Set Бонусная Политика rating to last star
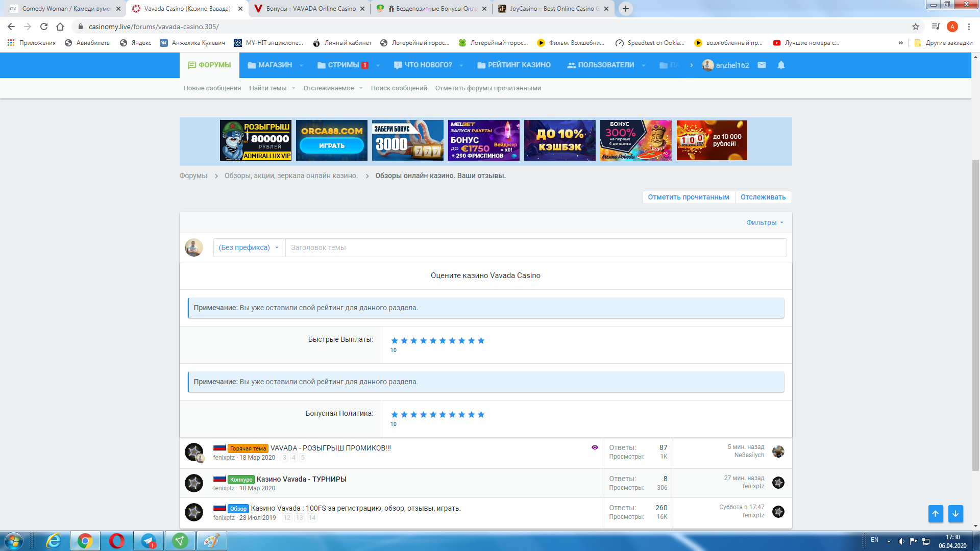 pyautogui.click(x=481, y=414)
